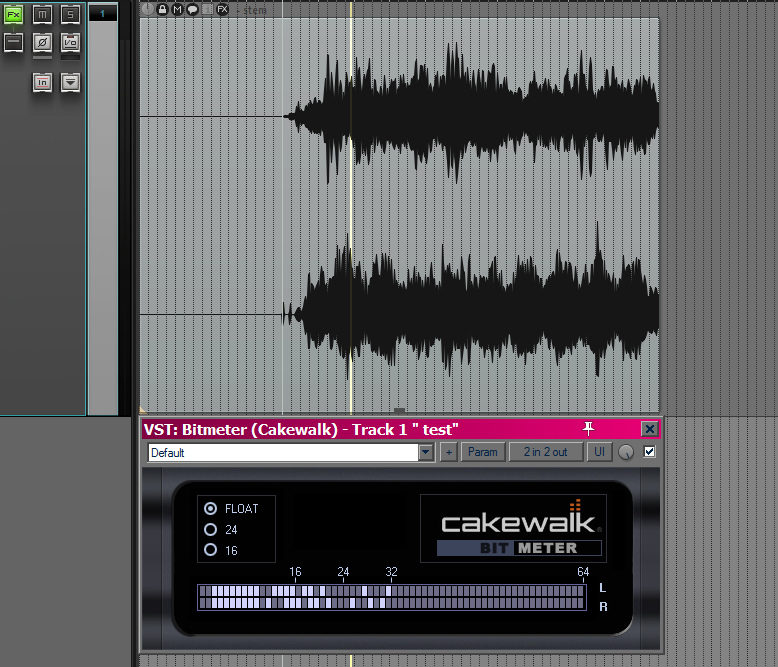Open item notes speech bubble icon
This screenshot has height=667, width=778.
(x=192, y=9)
